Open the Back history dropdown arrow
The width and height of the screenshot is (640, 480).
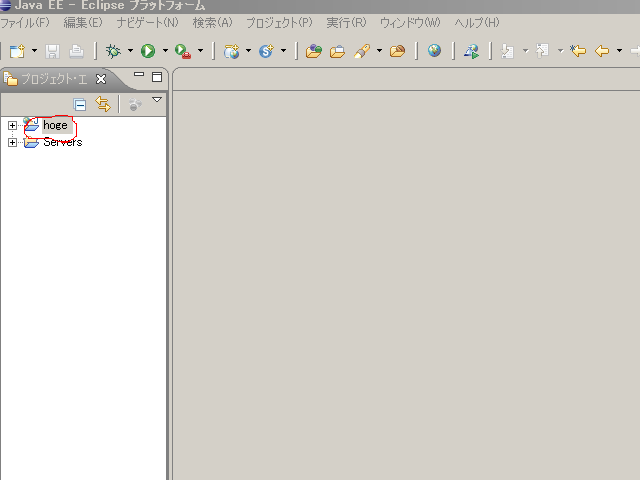619,51
